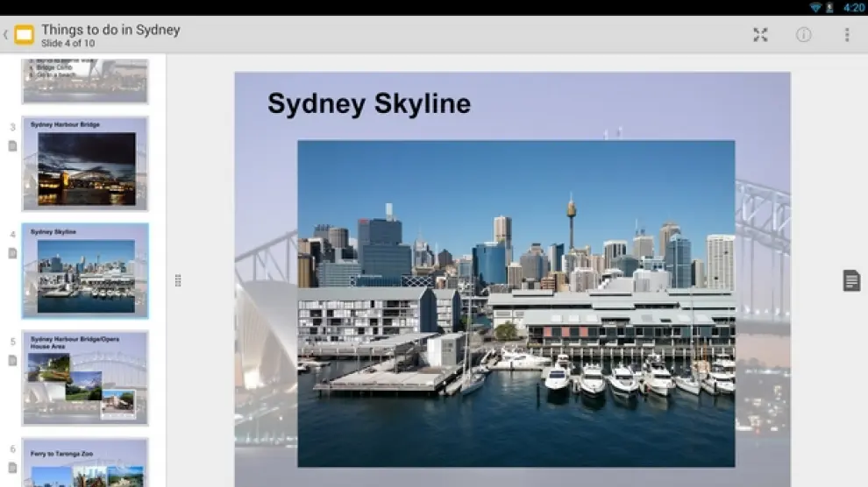Viewport: 868px width, 487px height.
Task: Tap the yellow Slides app icon
Action: pyautogui.click(x=24, y=35)
